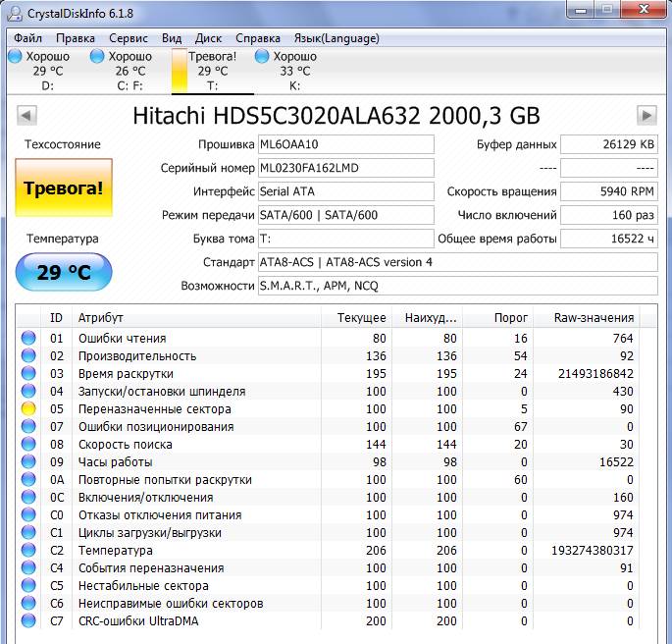Click status icon for События переназначения

tap(28, 567)
